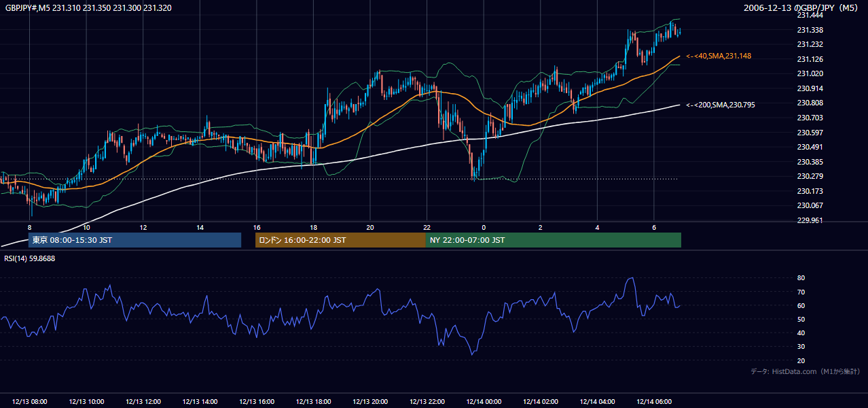
Task: Click the 12/13 22:00 bottom time label
Action: coord(427,402)
